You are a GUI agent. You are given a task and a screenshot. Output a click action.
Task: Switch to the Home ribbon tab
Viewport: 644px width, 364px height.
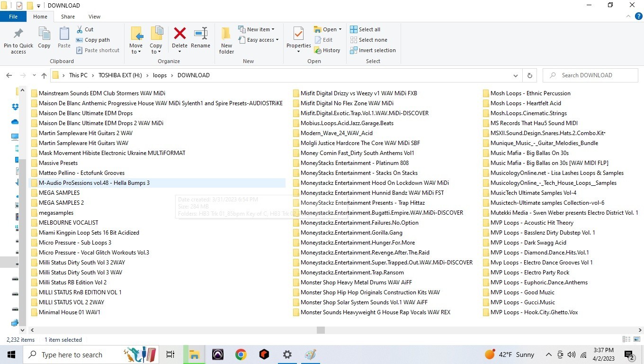tap(40, 17)
